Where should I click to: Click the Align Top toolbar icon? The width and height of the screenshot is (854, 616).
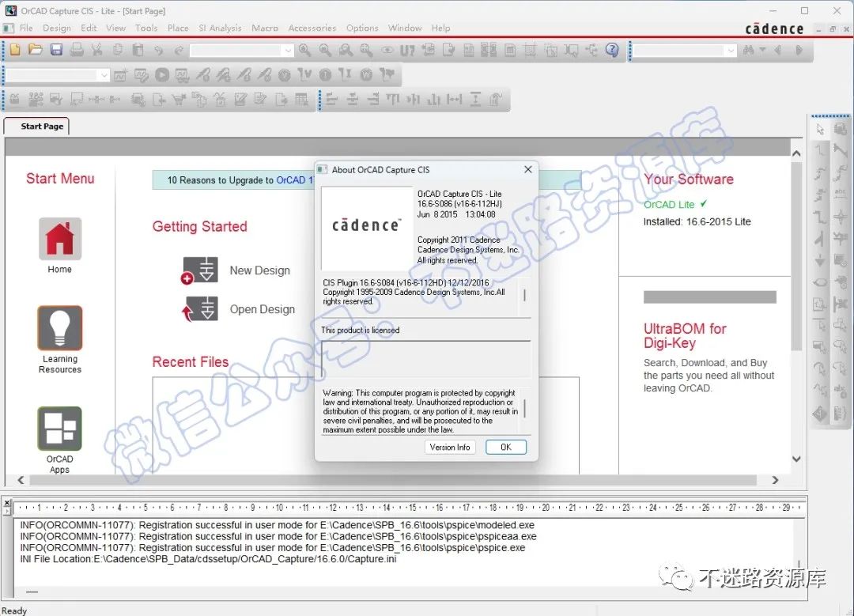coord(393,99)
